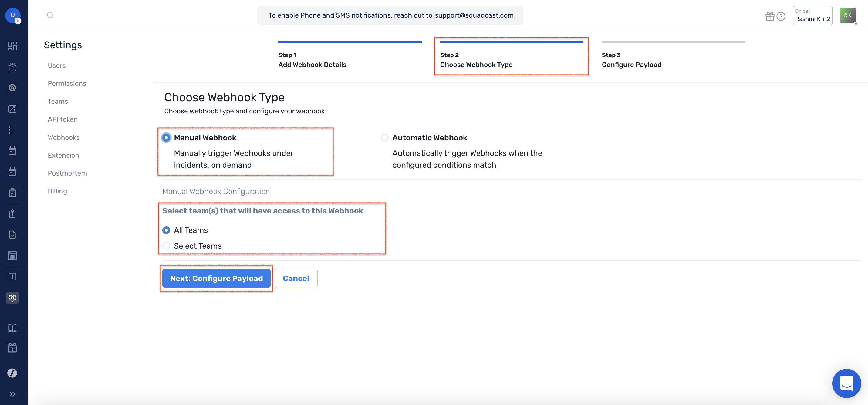
Task: Choose the Select Teams option
Action: [166, 246]
